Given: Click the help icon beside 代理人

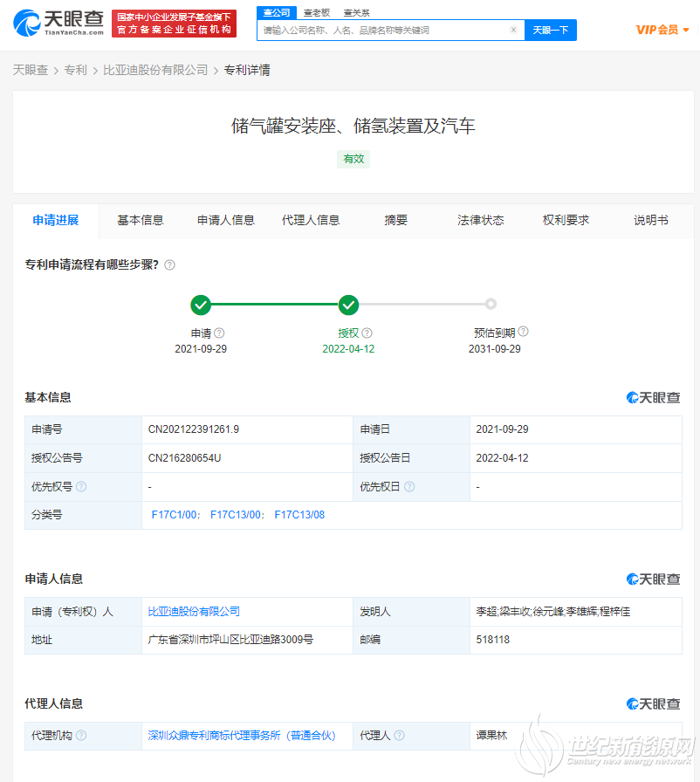Looking at the screenshot, I should click(398, 736).
